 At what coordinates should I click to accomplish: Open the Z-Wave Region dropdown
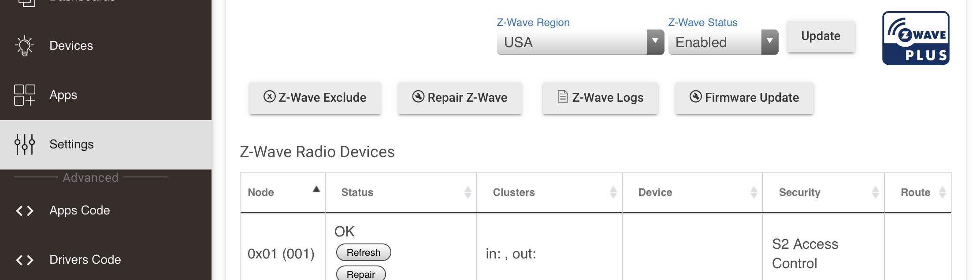pos(580,42)
